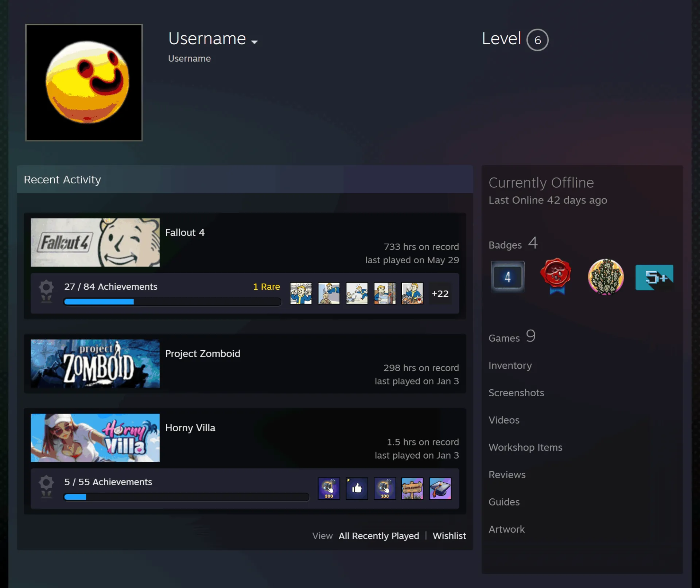The width and height of the screenshot is (700, 588).
Task: Click the fourth Fallout 4 achievement icon
Action: [x=385, y=293]
